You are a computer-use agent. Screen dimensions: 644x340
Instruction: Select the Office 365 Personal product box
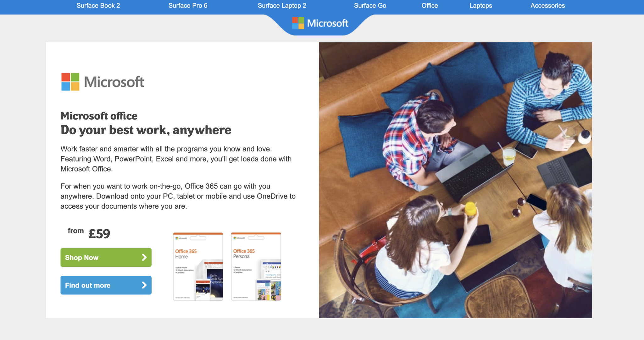click(256, 266)
